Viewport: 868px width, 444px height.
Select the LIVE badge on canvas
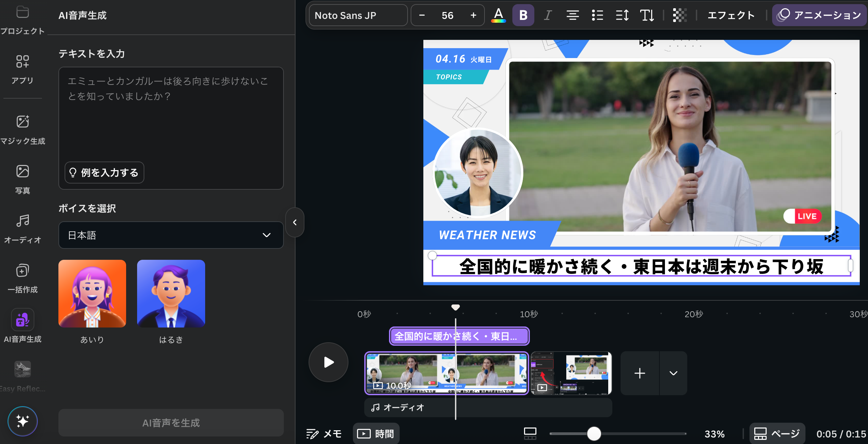point(803,216)
